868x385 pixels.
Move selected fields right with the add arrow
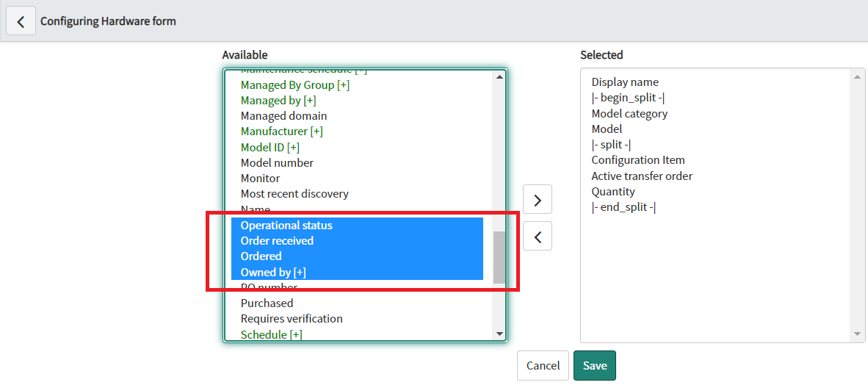point(537,199)
